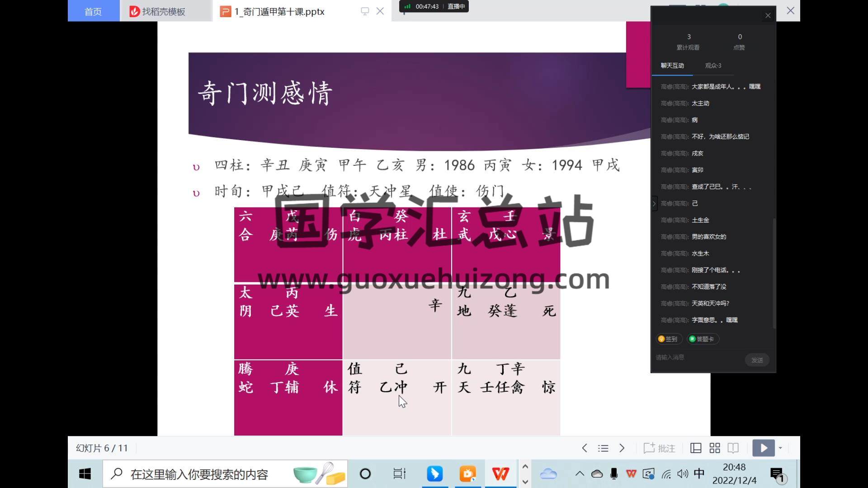
Task: Click the 签到 check-in button
Action: coord(668,339)
